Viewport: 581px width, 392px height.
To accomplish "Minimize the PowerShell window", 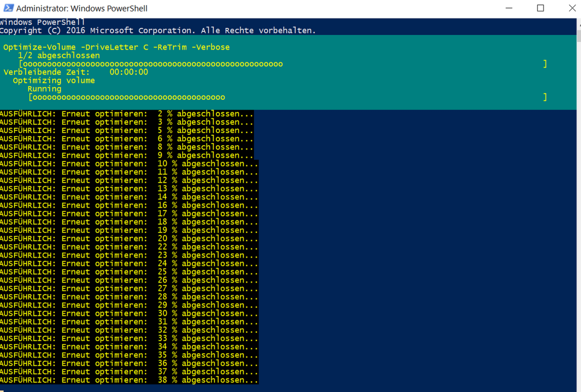I will click(509, 8).
